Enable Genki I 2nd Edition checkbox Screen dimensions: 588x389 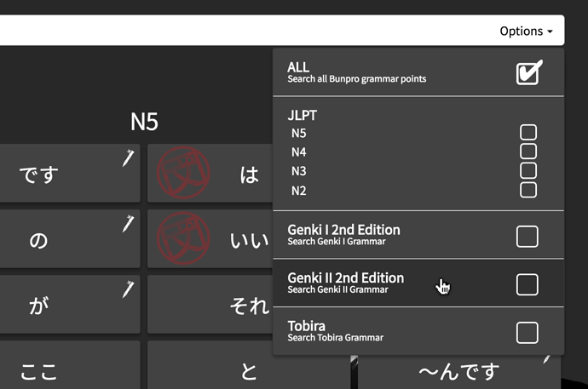pyautogui.click(x=527, y=237)
